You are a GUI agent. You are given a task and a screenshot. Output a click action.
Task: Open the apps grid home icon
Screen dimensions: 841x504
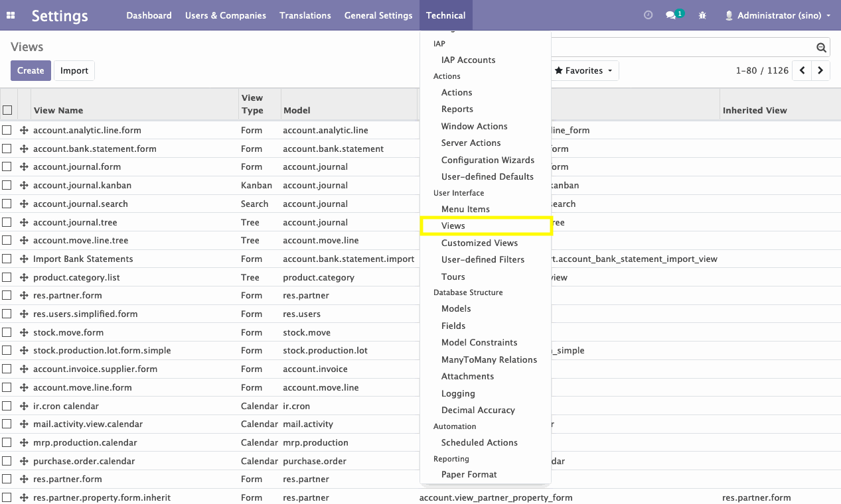point(11,15)
